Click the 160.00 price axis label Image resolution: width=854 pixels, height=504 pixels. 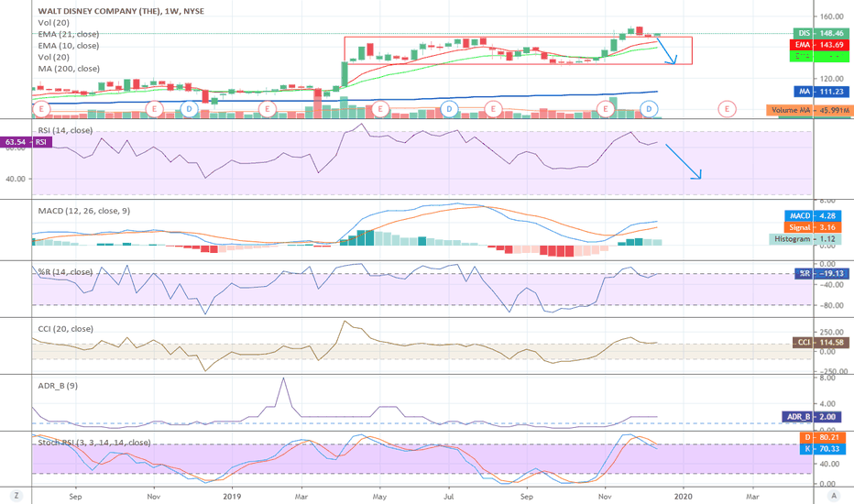pos(832,16)
